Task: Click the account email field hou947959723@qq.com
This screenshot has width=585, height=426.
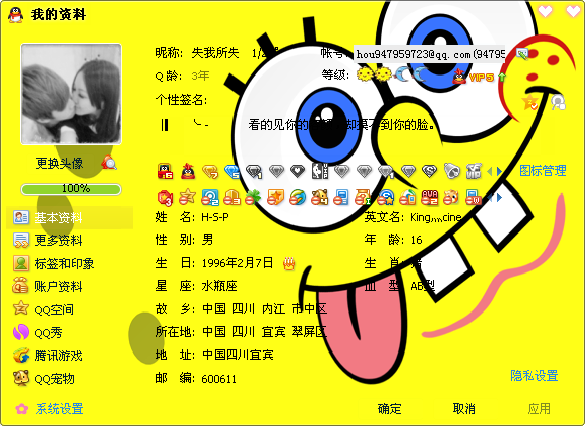Action: coord(429,54)
